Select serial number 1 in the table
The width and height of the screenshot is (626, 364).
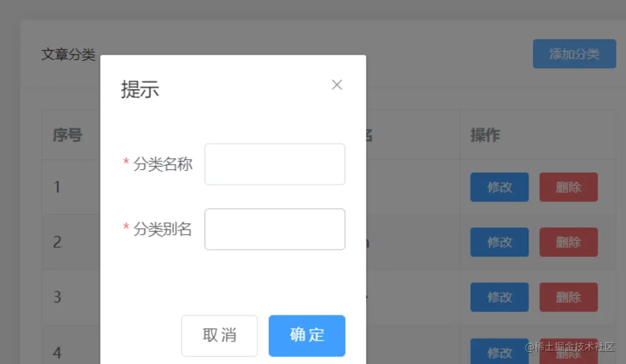[57, 187]
